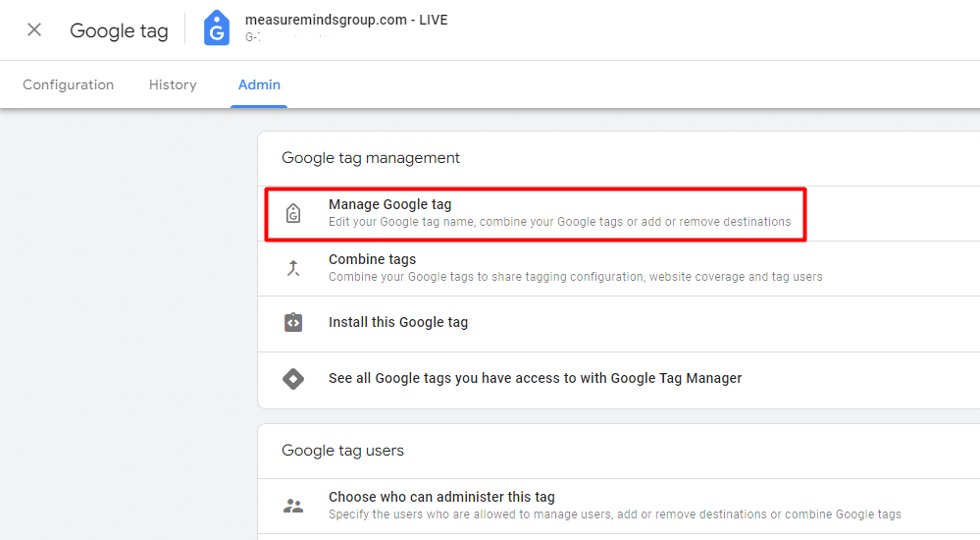Viewport: 980px width, 540px height.
Task: Close the Google tag panel with X
Action: click(34, 29)
